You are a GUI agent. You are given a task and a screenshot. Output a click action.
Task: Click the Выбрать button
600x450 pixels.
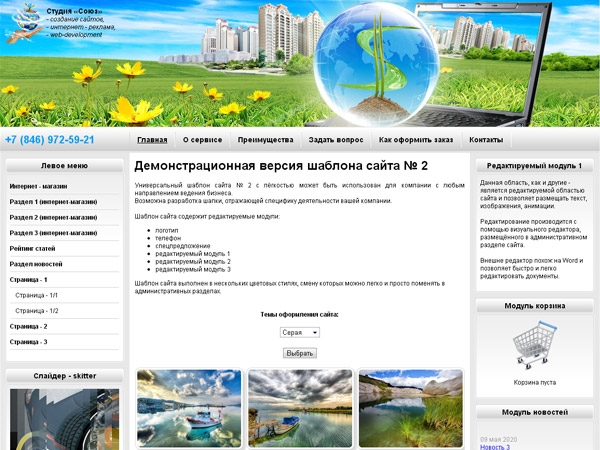pos(300,353)
